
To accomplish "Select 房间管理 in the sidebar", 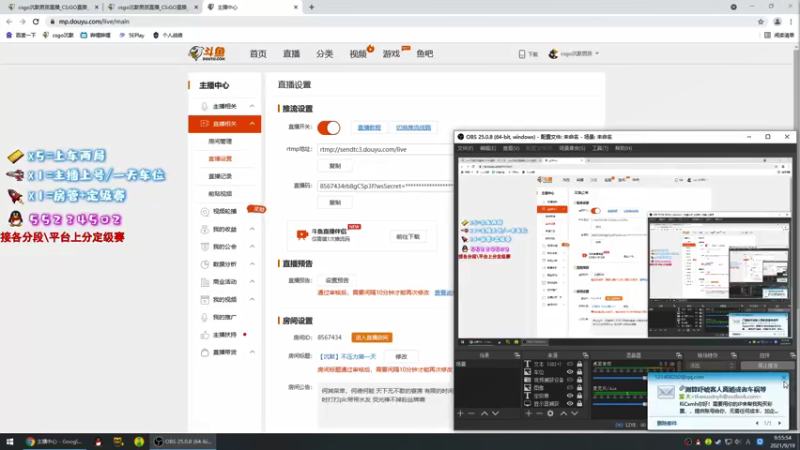I will click(x=220, y=141).
